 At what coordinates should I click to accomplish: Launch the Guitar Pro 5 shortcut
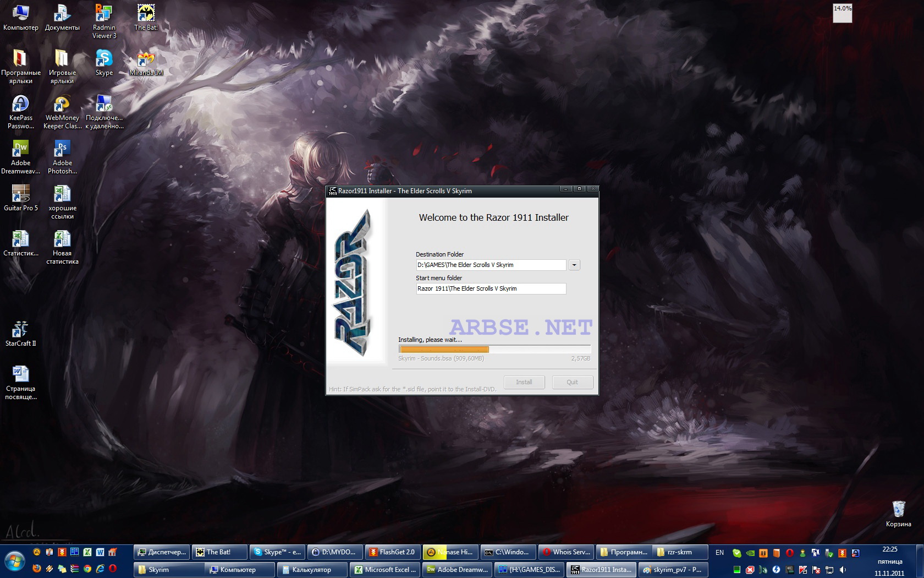point(20,198)
